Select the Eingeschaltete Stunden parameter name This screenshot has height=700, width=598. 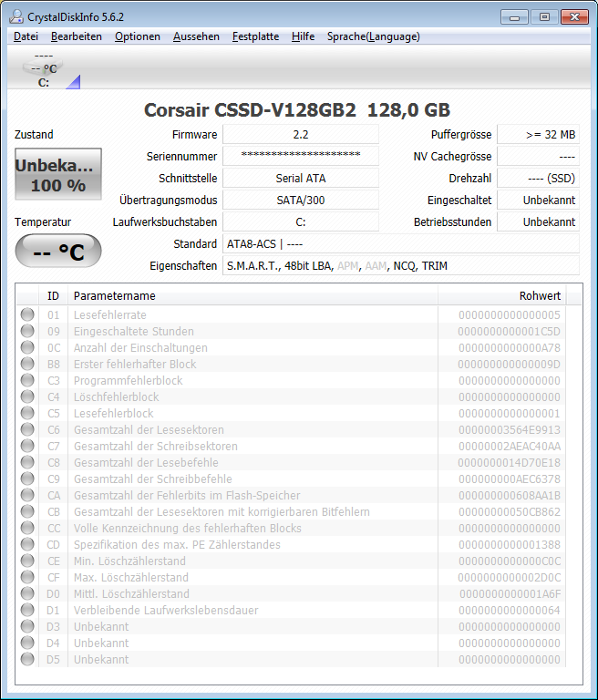tap(133, 332)
